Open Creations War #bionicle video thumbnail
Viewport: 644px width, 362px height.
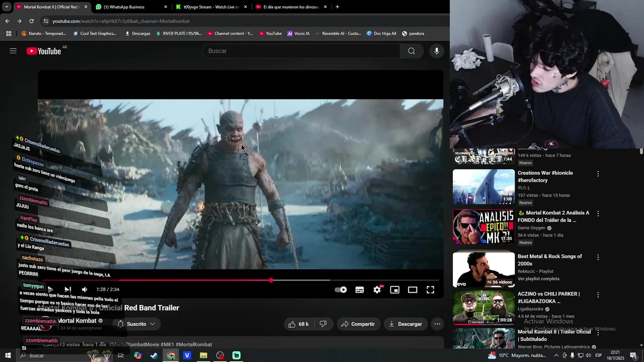(484, 187)
